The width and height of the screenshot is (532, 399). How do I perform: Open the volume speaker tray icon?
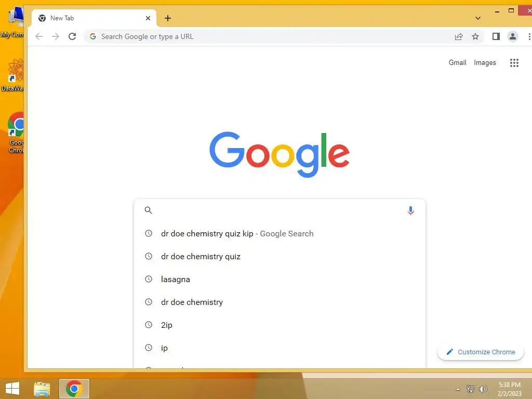tap(483, 389)
